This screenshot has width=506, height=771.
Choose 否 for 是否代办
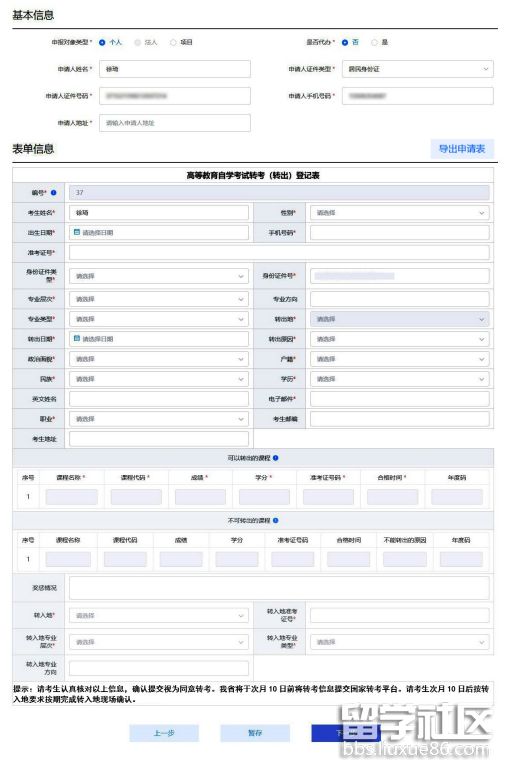point(345,43)
